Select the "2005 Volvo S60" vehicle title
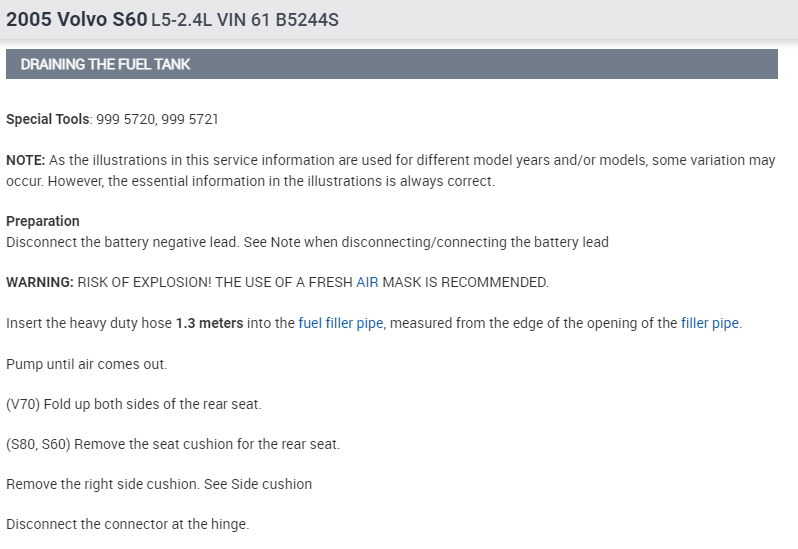Screen dimensions: 798x549 point(76,19)
